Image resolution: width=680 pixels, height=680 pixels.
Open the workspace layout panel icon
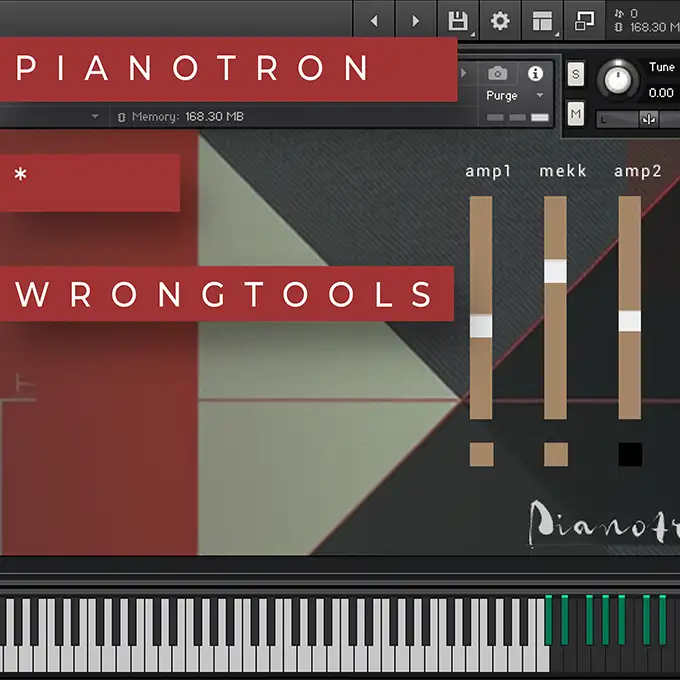pos(542,20)
